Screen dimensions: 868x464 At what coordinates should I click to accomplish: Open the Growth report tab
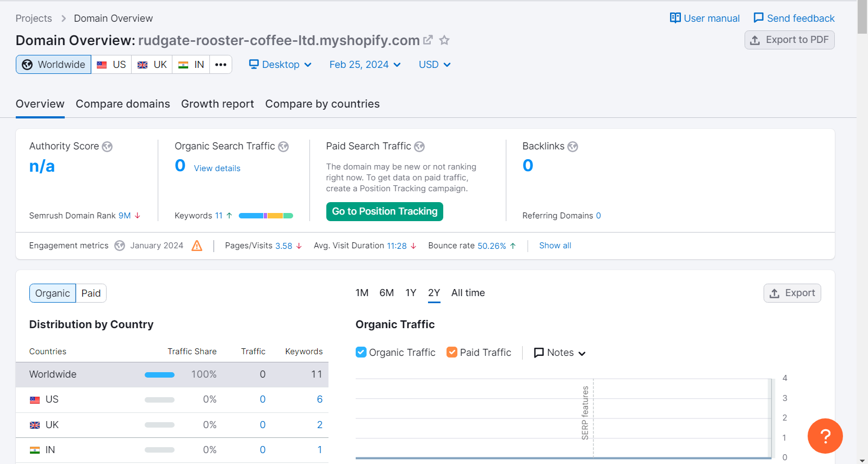pyautogui.click(x=218, y=104)
